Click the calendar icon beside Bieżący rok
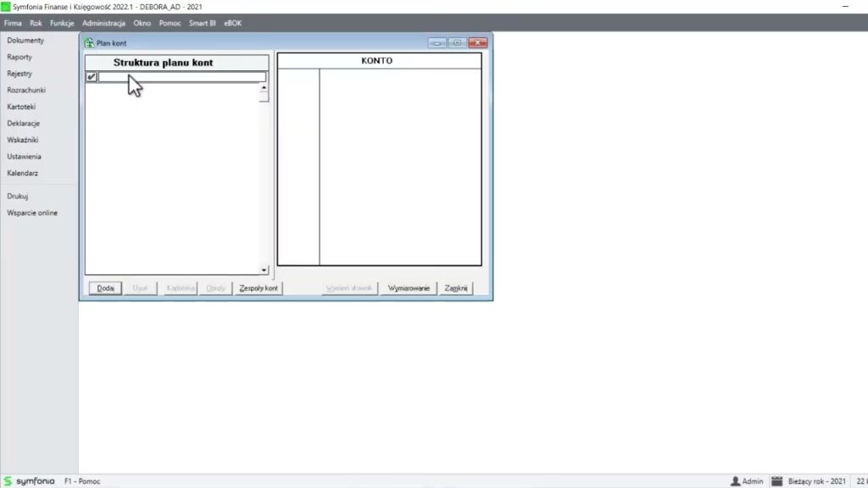 coord(776,481)
